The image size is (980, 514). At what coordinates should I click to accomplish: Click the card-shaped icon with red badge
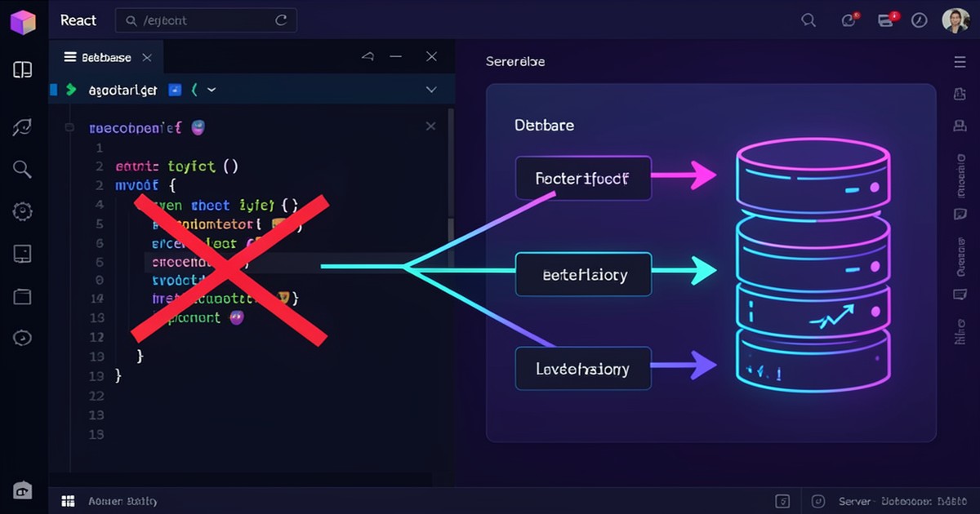click(x=887, y=20)
